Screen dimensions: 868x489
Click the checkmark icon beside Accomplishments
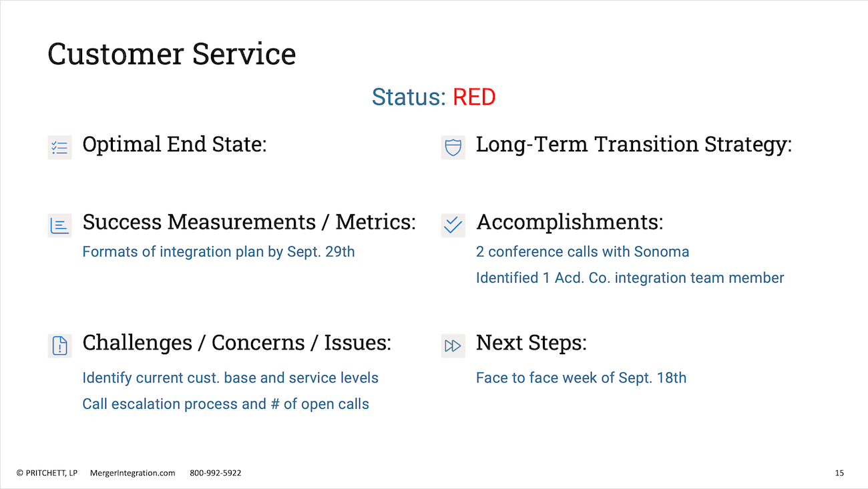pos(453,225)
